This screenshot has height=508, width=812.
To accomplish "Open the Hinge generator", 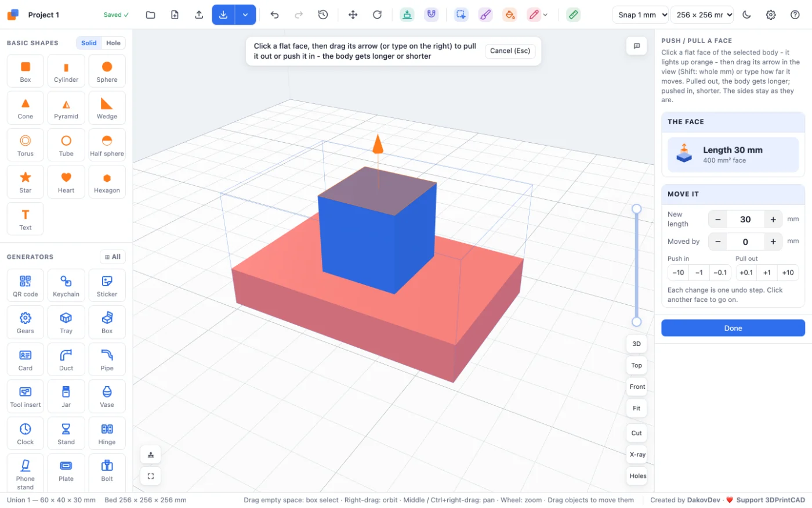I will pyautogui.click(x=107, y=434).
